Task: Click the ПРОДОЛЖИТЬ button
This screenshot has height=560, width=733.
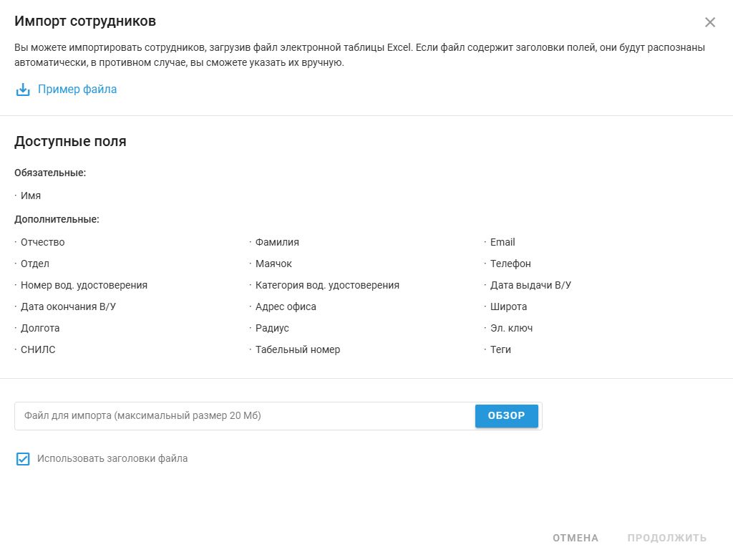Action: point(667,538)
